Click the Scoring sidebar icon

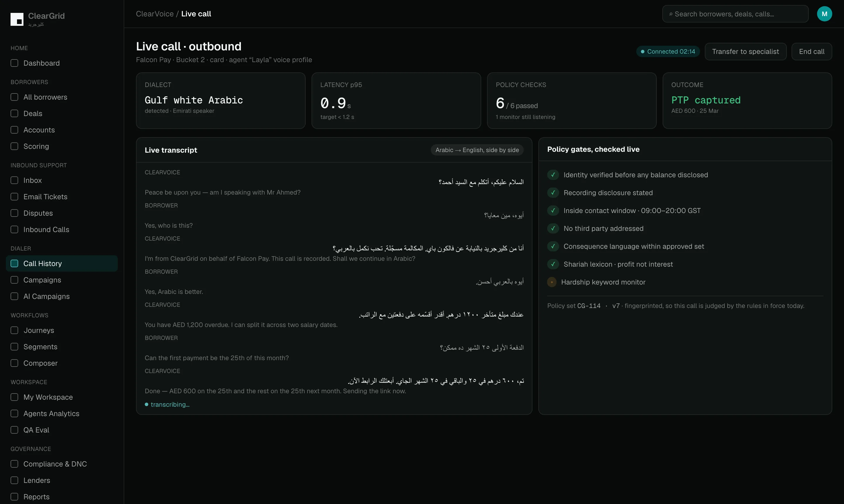pos(14,147)
